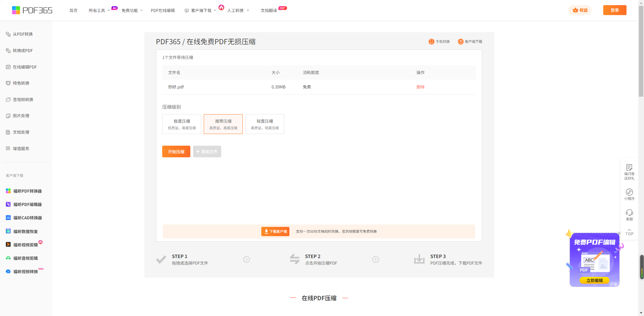Viewport: 644px width, 316px height.
Task: Expand the 人工转换 dropdown menu
Action: [238, 11]
